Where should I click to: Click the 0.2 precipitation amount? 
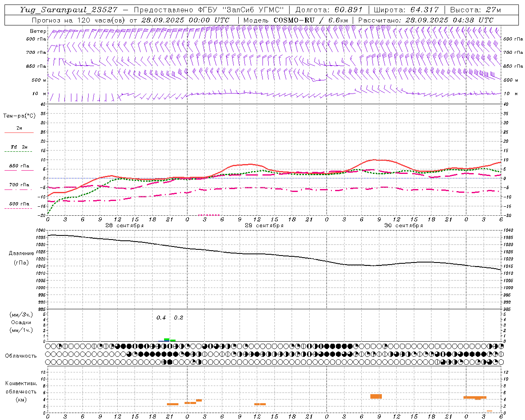178,318
